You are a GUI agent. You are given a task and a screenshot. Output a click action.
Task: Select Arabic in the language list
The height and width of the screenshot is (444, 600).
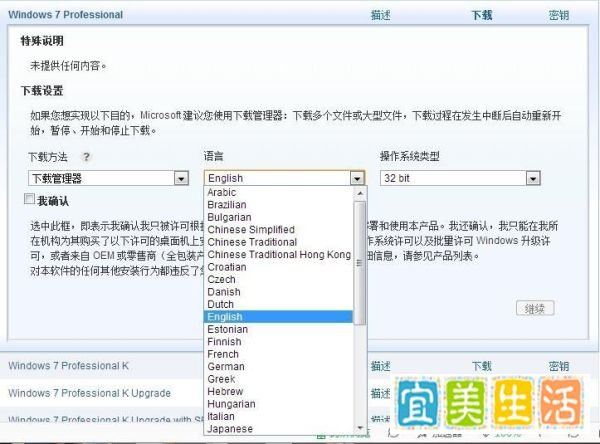278,192
